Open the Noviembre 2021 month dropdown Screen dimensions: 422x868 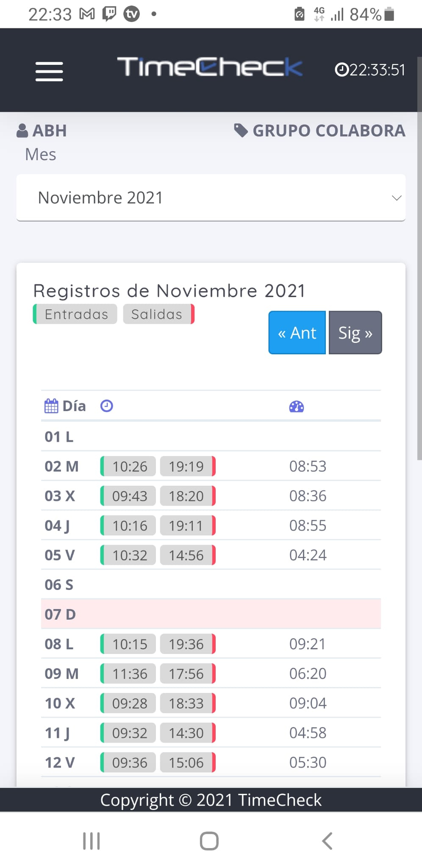pyautogui.click(x=211, y=198)
